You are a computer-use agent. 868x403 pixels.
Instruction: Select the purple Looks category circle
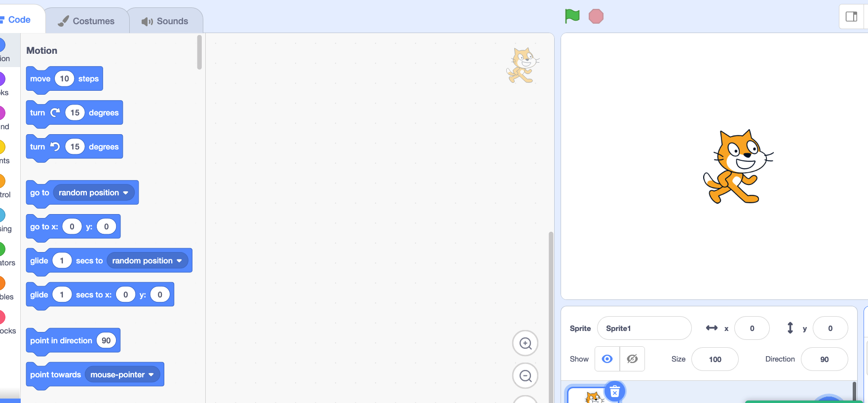pyautogui.click(x=1, y=79)
